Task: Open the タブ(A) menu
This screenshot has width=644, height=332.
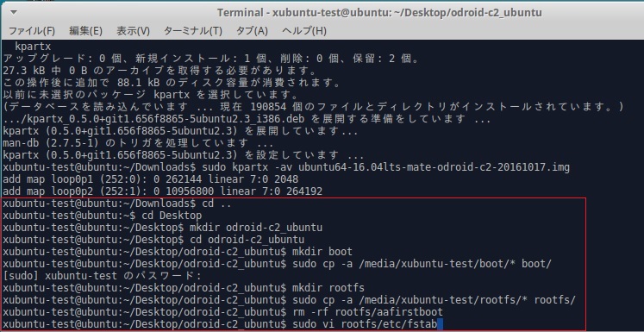Action: [252, 31]
